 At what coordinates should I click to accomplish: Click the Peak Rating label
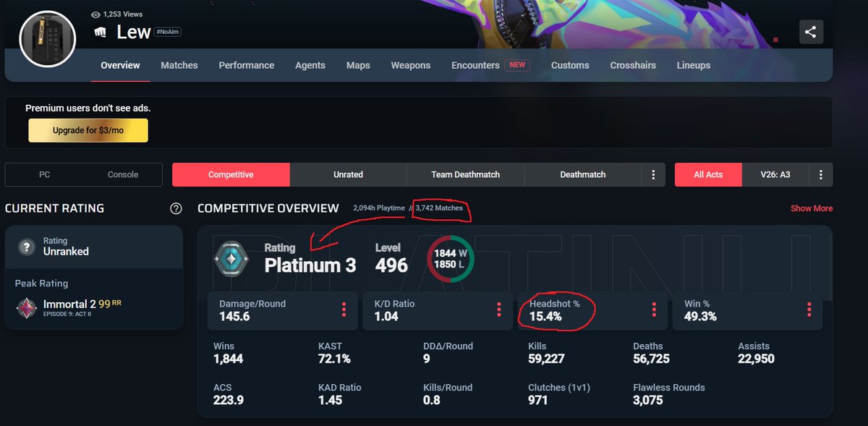coord(41,284)
